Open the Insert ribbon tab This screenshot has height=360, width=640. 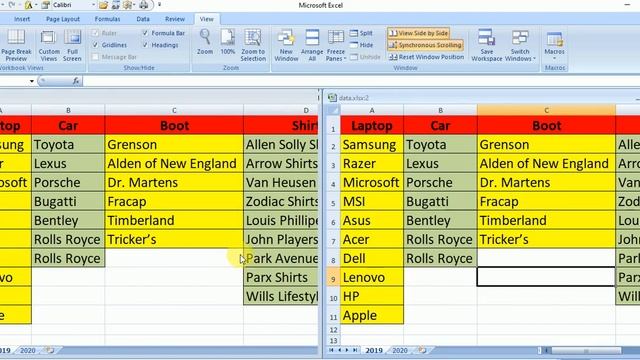coord(22,19)
